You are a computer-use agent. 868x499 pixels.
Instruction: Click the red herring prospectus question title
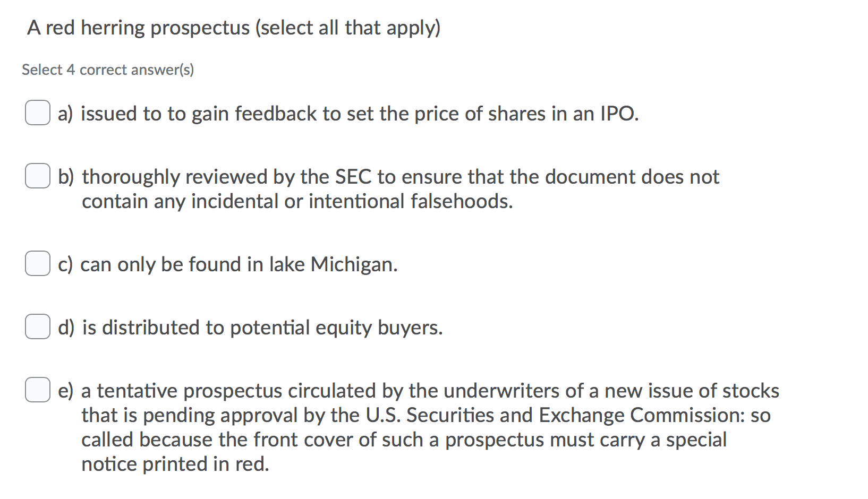(x=234, y=28)
